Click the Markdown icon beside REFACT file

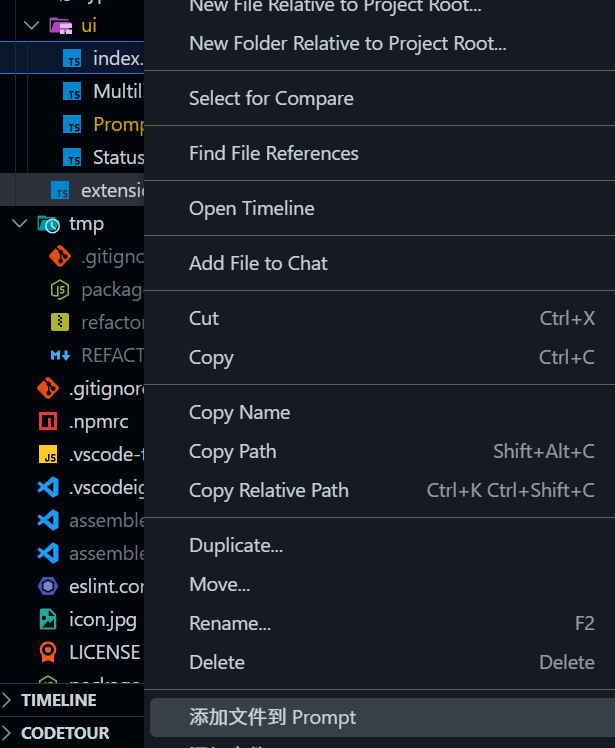[x=60, y=355]
